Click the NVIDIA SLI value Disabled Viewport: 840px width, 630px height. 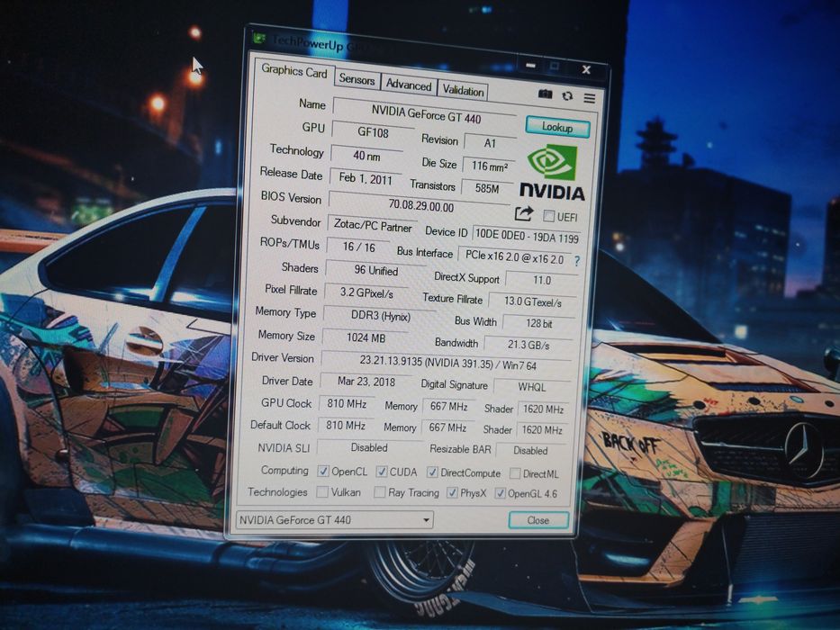(369, 447)
